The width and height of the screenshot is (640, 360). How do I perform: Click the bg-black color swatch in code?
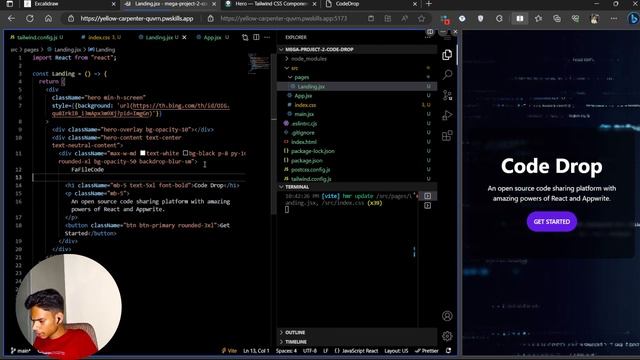(185, 153)
